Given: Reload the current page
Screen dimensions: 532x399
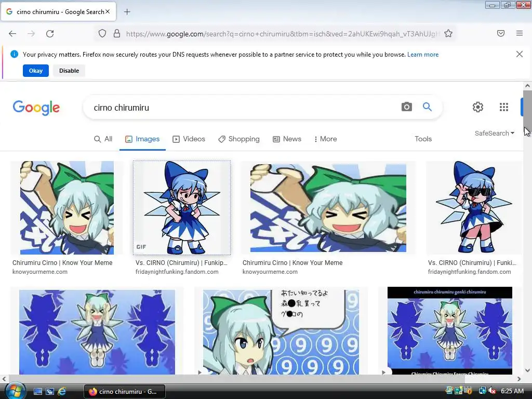Looking at the screenshot, I should pos(50,34).
